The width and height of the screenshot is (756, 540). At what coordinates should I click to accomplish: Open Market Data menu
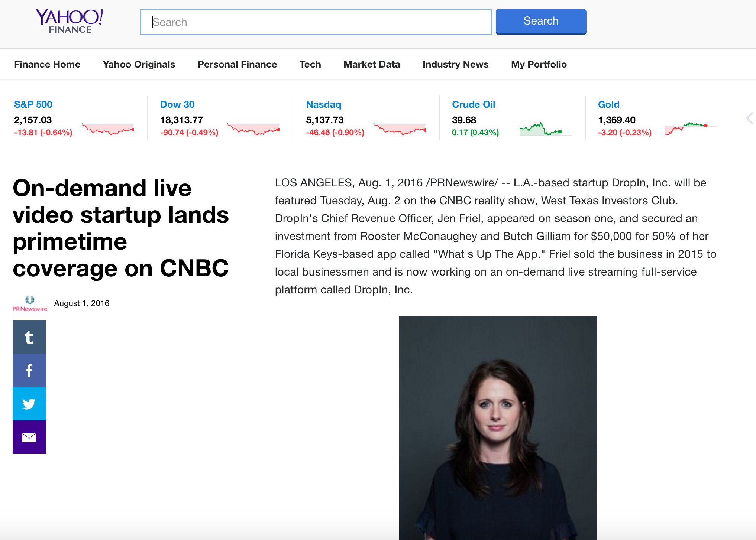372,64
